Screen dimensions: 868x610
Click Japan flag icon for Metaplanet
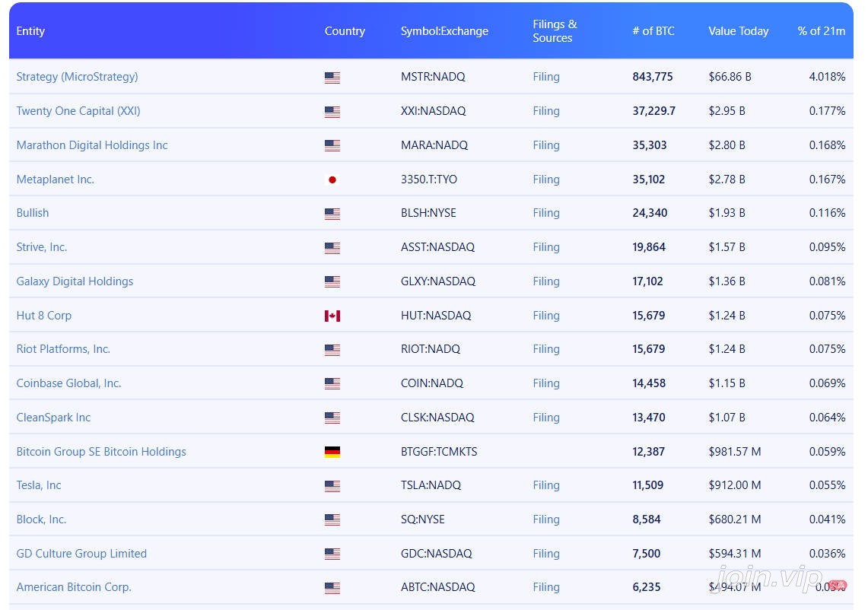(332, 180)
